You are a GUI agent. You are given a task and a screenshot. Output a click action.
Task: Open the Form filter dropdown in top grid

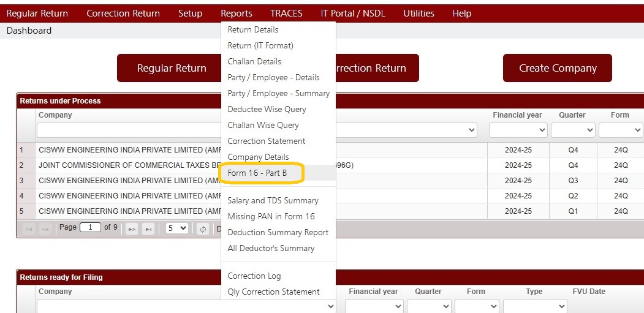point(621,130)
